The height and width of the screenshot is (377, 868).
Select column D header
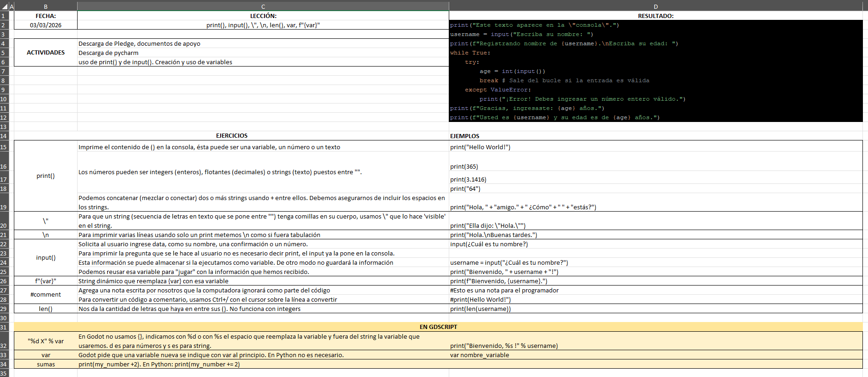click(656, 6)
